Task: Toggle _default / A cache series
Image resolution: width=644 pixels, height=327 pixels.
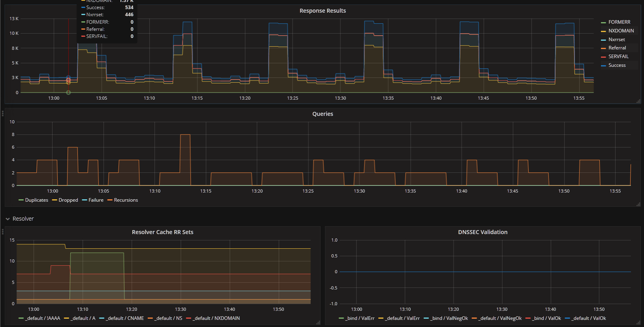Action: pyautogui.click(x=83, y=318)
